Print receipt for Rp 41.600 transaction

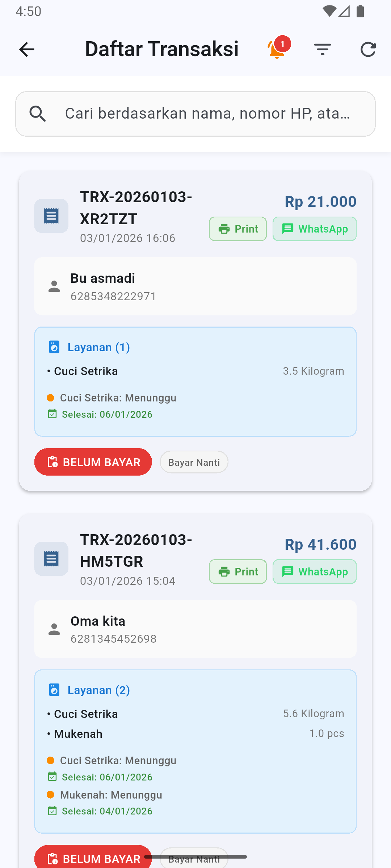238,572
